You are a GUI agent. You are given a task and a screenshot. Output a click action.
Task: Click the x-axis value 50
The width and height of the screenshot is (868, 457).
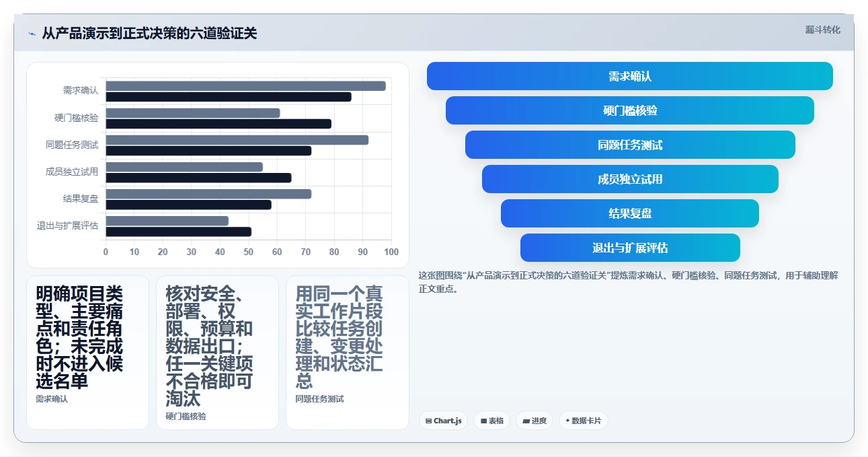249,252
